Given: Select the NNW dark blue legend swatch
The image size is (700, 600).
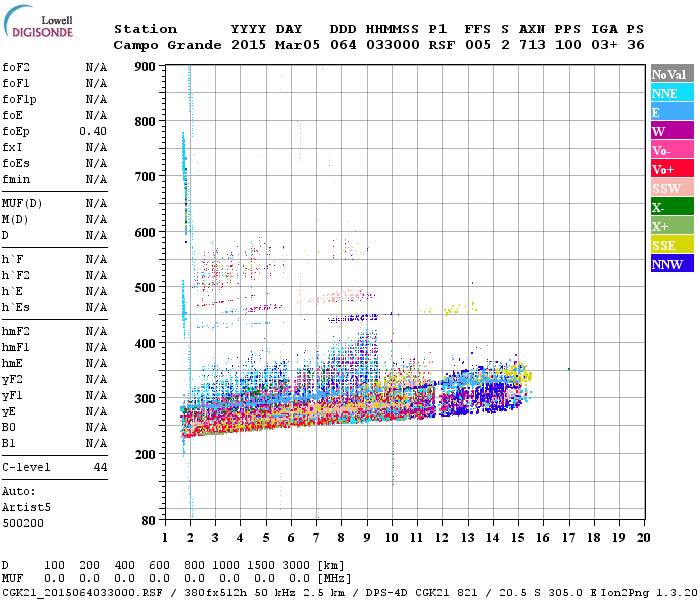Looking at the screenshot, I should [x=672, y=264].
